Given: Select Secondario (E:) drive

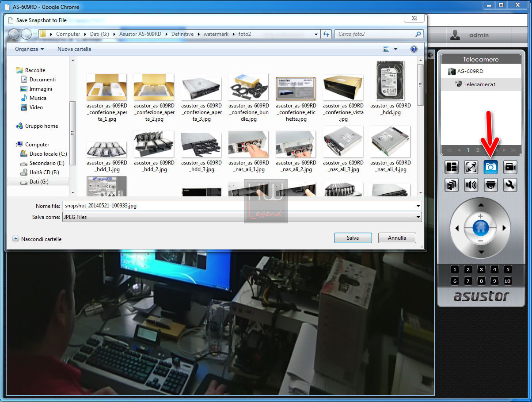Looking at the screenshot, I should pos(47,163).
